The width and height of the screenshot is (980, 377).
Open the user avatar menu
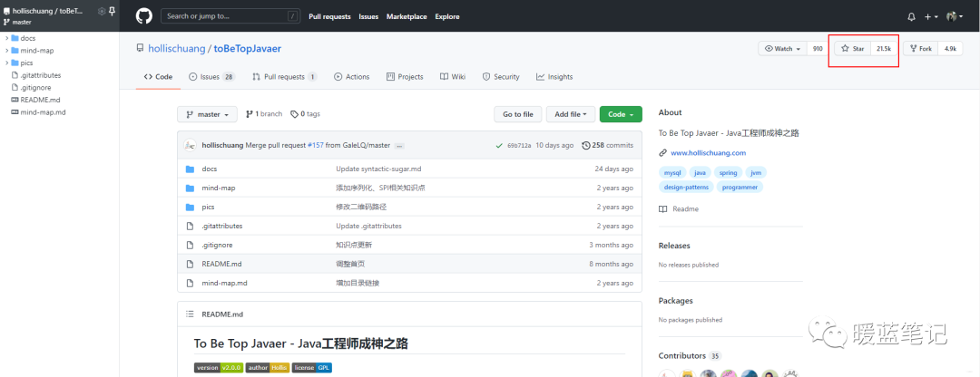[x=955, y=17]
